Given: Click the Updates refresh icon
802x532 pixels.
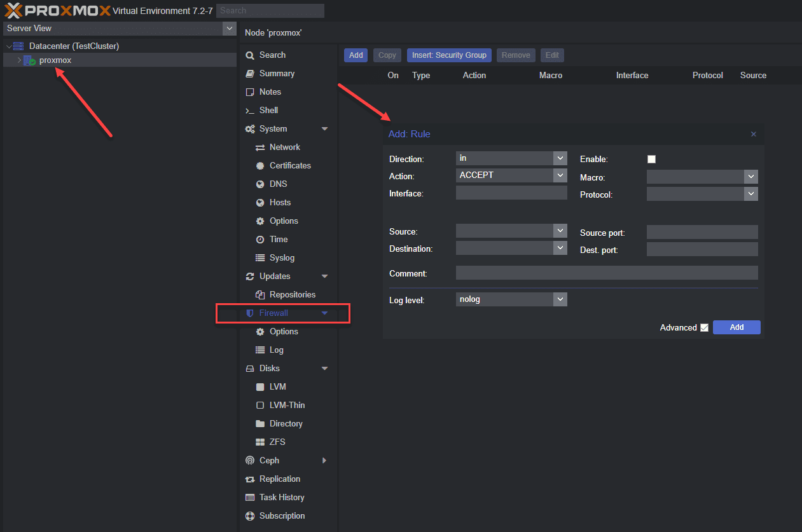Looking at the screenshot, I should [x=250, y=276].
